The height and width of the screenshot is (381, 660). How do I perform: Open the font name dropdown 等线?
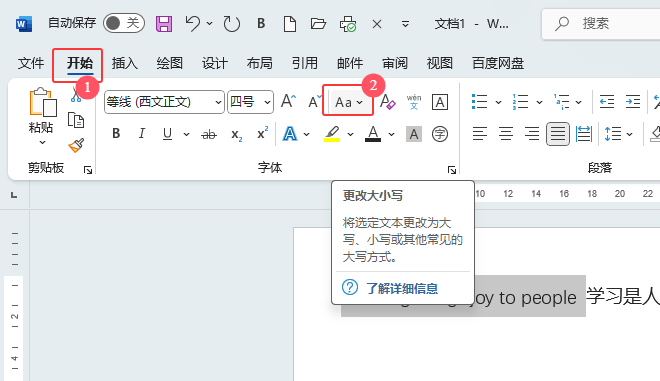click(218, 102)
